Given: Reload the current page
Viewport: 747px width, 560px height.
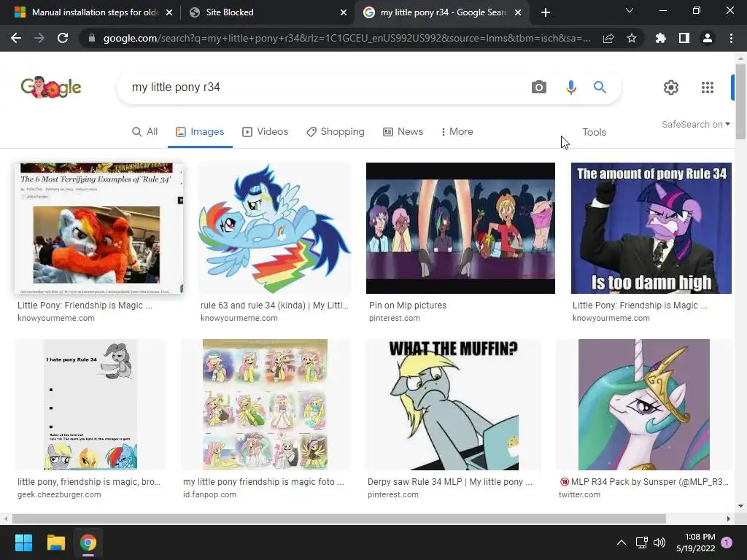Looking at the screenshot, I should click(63, 38).
